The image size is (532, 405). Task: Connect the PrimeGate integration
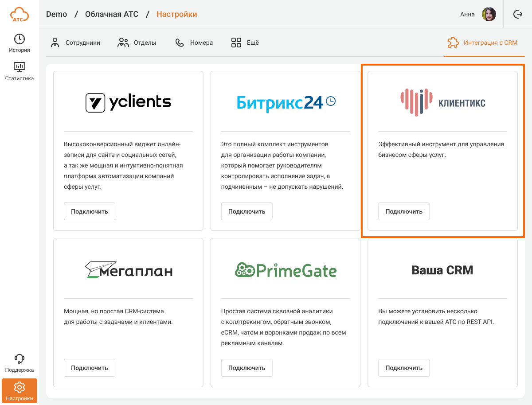246,368
